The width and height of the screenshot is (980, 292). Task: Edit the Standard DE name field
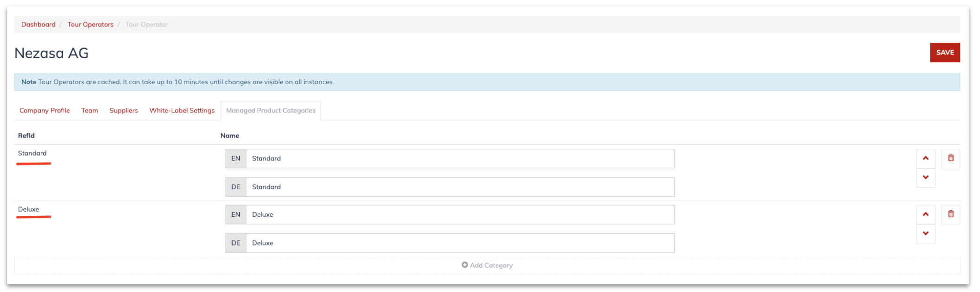(x=460, y=187)
